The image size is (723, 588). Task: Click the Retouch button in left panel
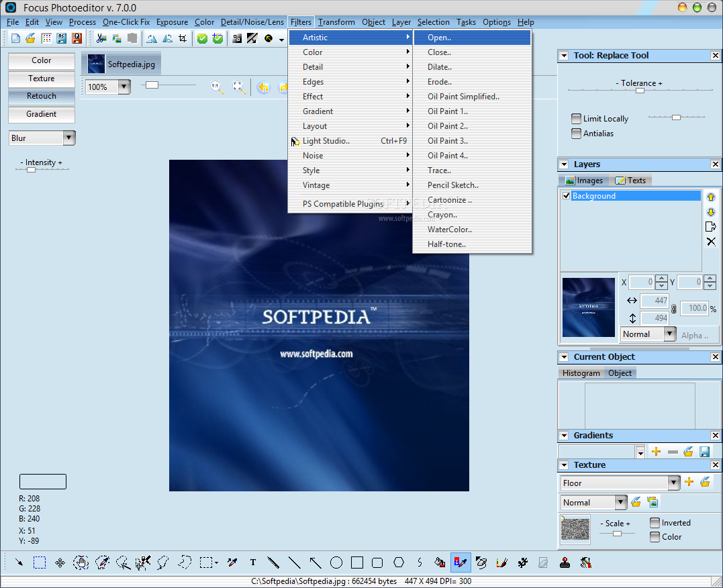[42, 96]
